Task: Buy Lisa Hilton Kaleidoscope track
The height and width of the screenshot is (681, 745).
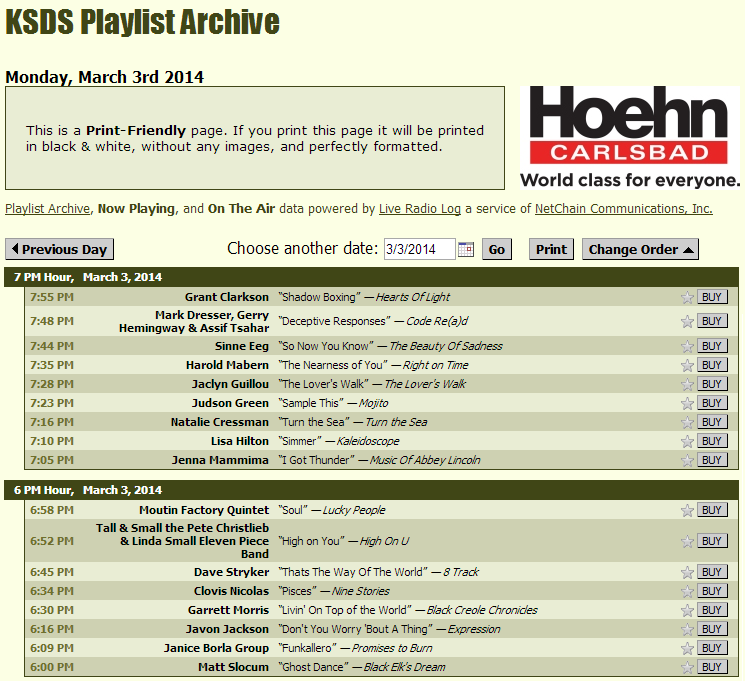Action: coord(712,441)
